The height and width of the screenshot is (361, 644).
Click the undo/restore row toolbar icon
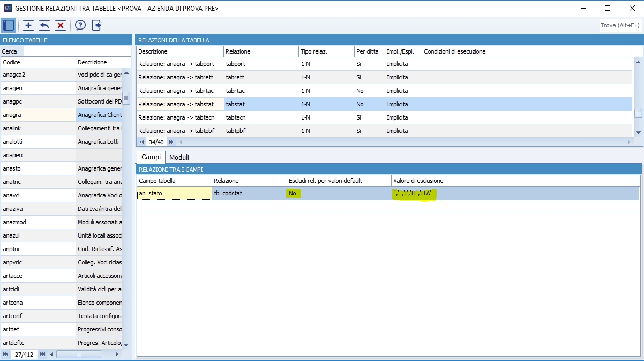click(x=44, y=25)
